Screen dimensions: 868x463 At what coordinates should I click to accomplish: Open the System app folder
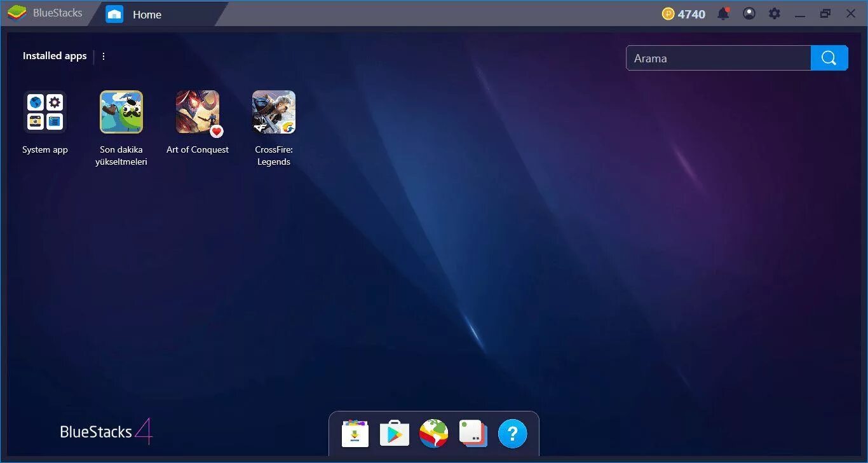[45, 112]
